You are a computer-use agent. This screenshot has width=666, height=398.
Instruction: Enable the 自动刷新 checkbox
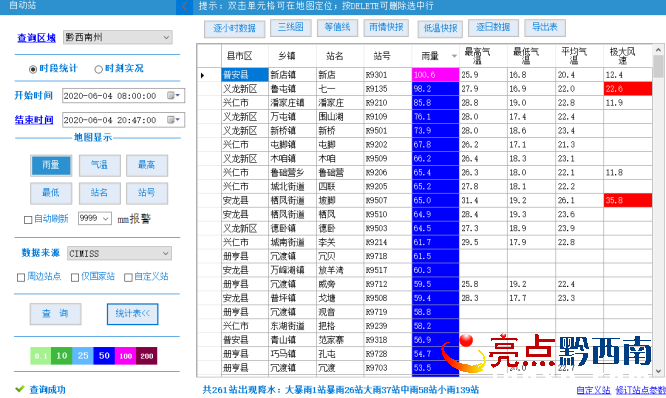pos(28,220)
